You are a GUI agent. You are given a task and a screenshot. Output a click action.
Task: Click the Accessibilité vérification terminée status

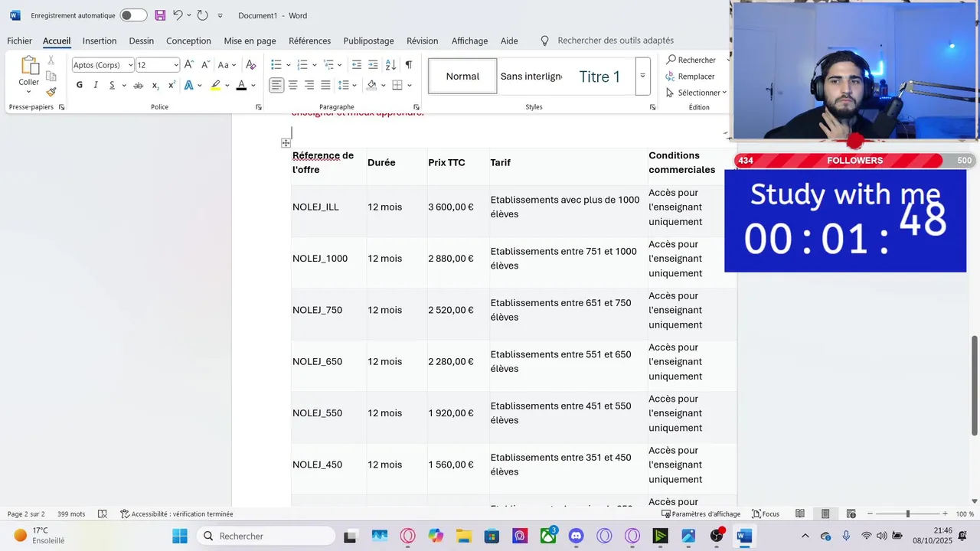click(176, 514)
